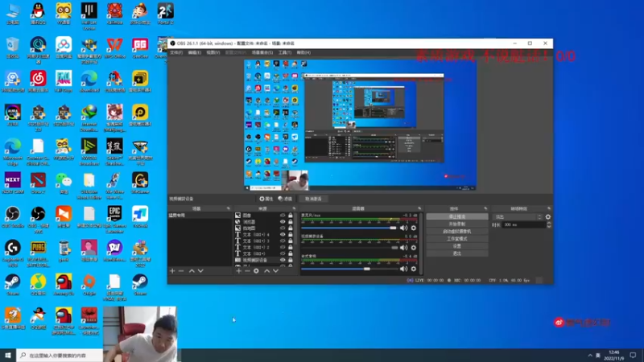Pop out the Scene Transitions dock
This screenshot has height=362, width=644.
[549, 208]
